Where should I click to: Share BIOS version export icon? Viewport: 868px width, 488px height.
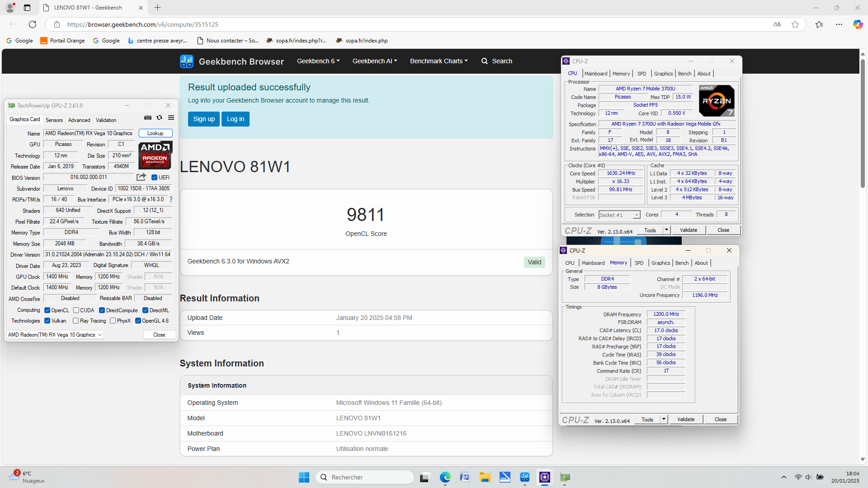(141, 177)
